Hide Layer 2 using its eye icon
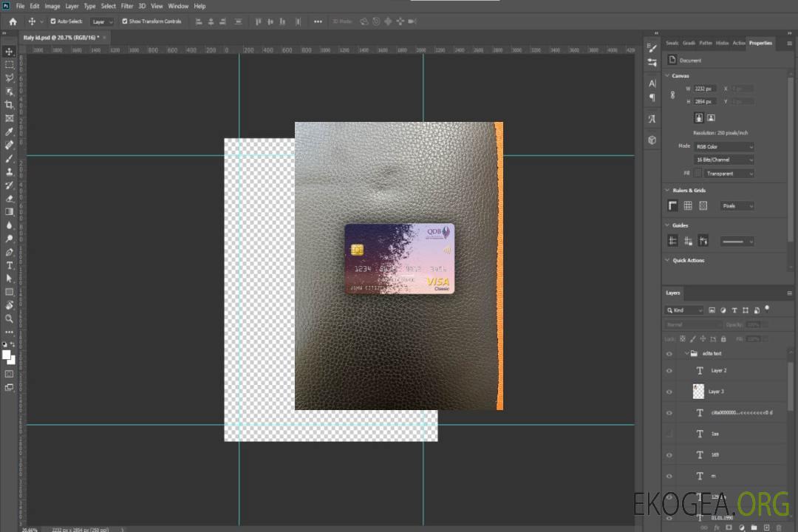Image resolution: width=798 pixels, height=532 pixels. (669, 371)
